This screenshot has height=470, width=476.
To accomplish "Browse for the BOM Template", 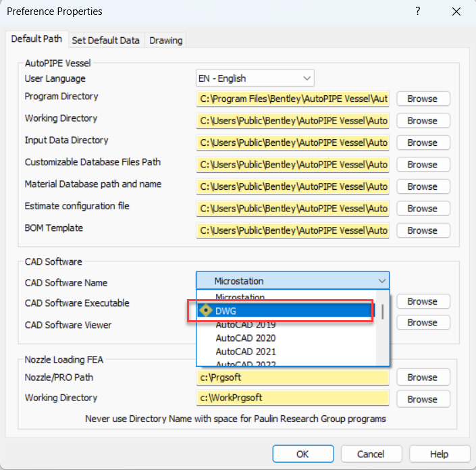I will click(423, 230).
